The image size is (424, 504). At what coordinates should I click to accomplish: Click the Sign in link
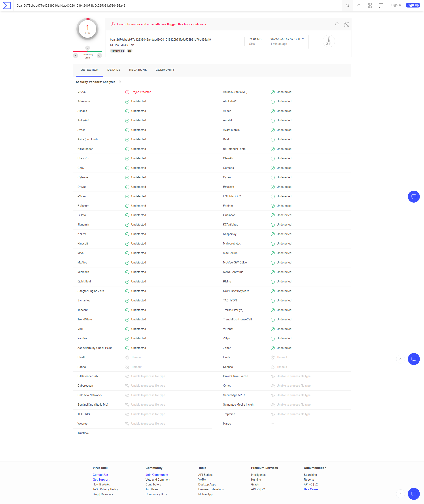pyautogui.click(x=396, y=5)
